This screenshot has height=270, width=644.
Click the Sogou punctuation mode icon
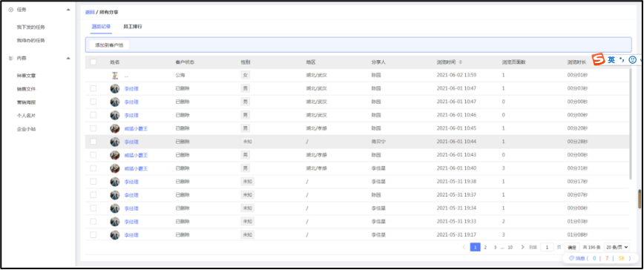pyautogui.click(x=622, y=59)
